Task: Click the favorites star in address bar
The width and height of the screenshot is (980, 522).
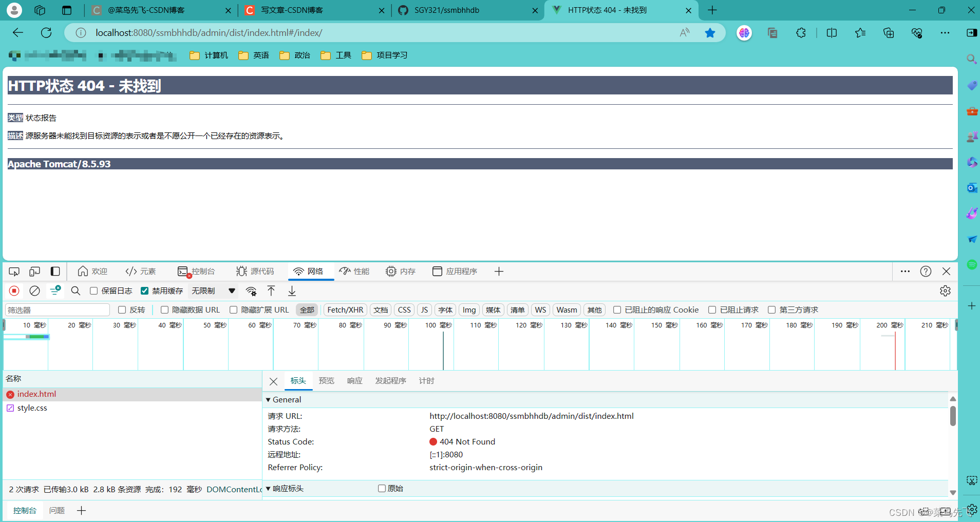Action: click(710, 33)
